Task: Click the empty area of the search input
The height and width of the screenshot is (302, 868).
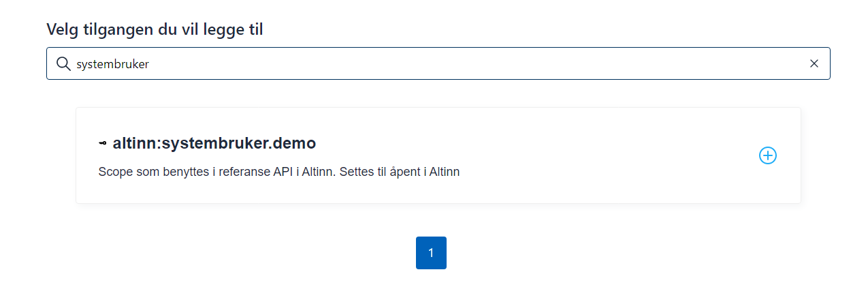Action: [x=477, y=63]
